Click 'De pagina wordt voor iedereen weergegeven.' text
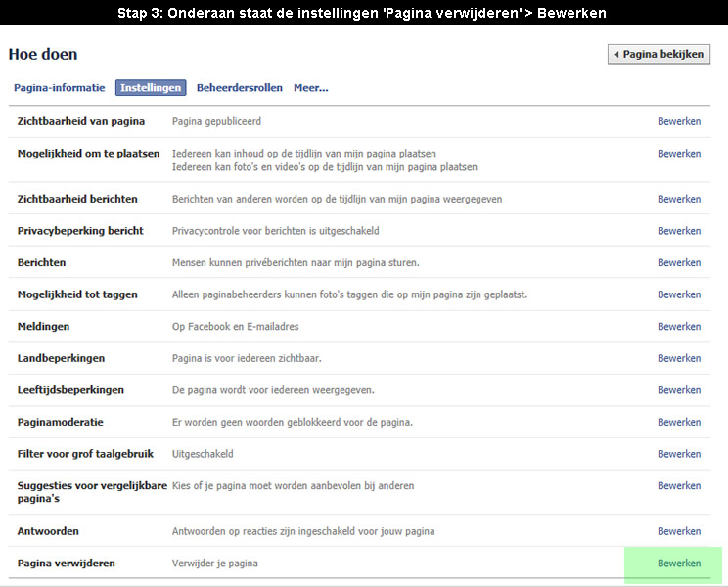728x587 pixels. point(273,390)
